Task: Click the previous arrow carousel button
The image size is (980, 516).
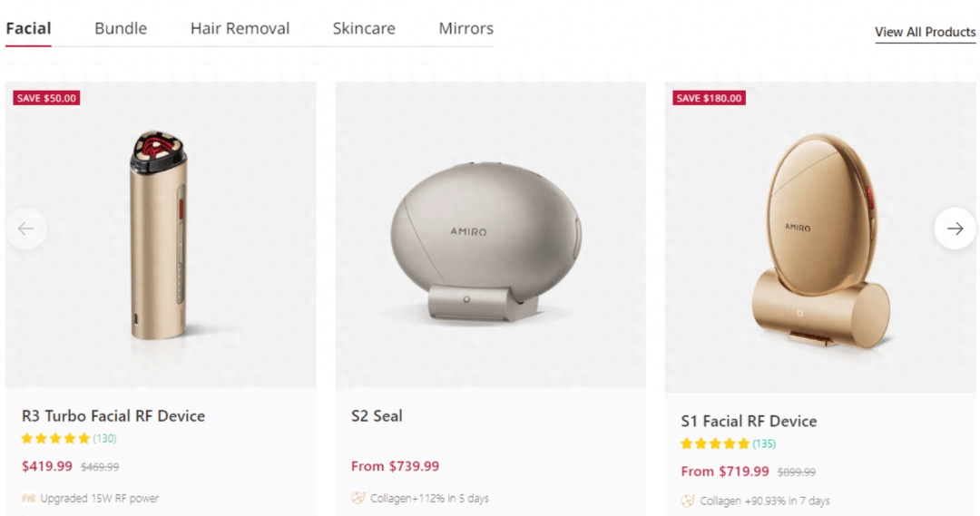Action: (x=25, y=229)
